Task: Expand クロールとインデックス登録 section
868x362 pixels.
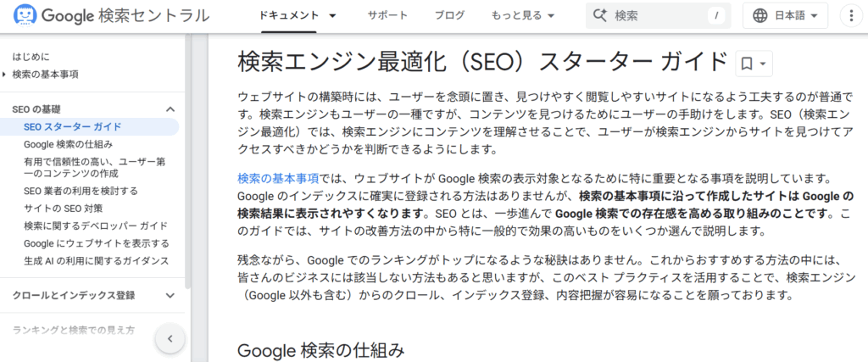Action: 170,296
